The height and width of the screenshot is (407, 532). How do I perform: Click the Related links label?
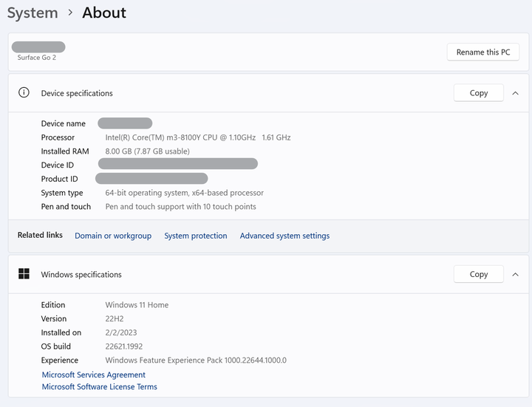[40, 235]
